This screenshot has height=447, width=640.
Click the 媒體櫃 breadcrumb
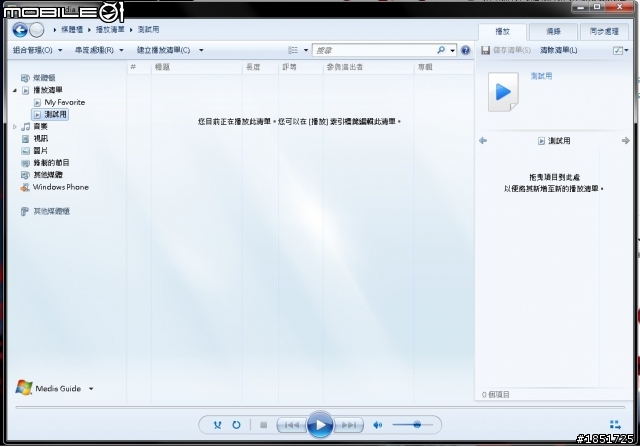72,29
